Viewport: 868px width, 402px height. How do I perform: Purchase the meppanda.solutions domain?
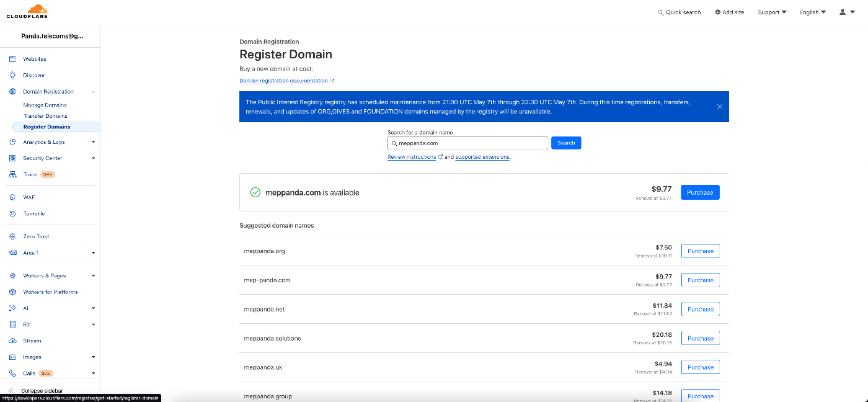pyautogui.click(x=701, y=338)
